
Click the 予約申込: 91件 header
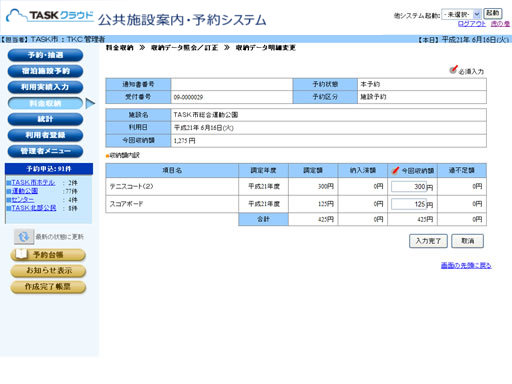(x=49, y=169)
